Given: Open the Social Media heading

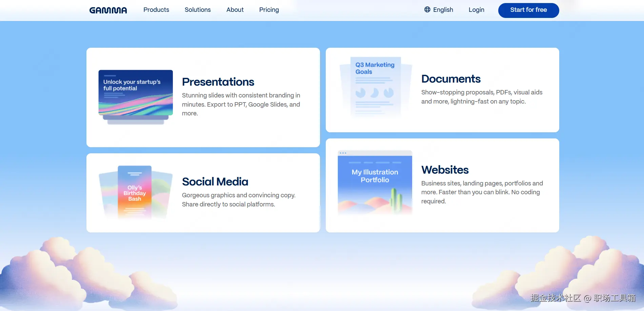Looking at the screenshot, I should tap(215, 182).
